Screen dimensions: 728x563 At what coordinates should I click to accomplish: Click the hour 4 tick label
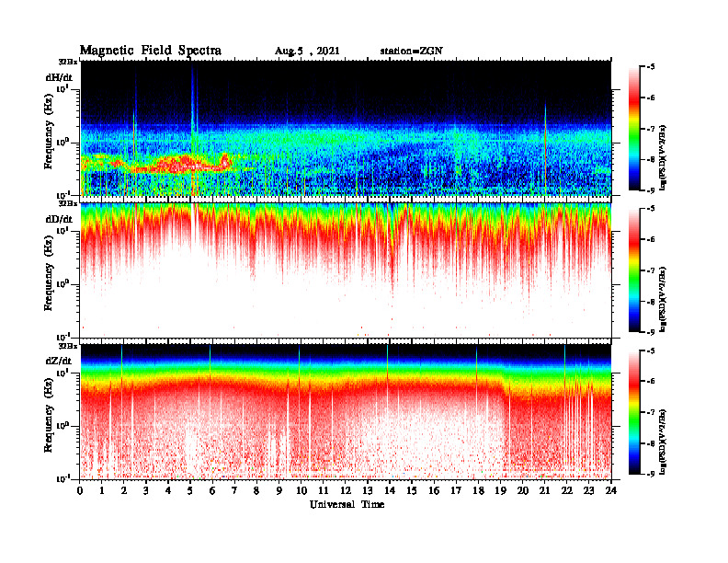point(168,491)
